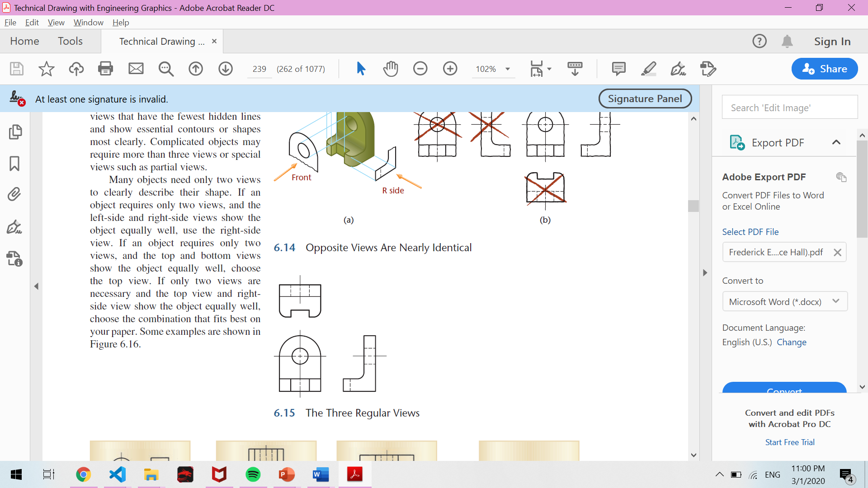This screenshot has width=868, height=488.
Task: Go to previous page arrow icon
Action: tap(195, 69)
